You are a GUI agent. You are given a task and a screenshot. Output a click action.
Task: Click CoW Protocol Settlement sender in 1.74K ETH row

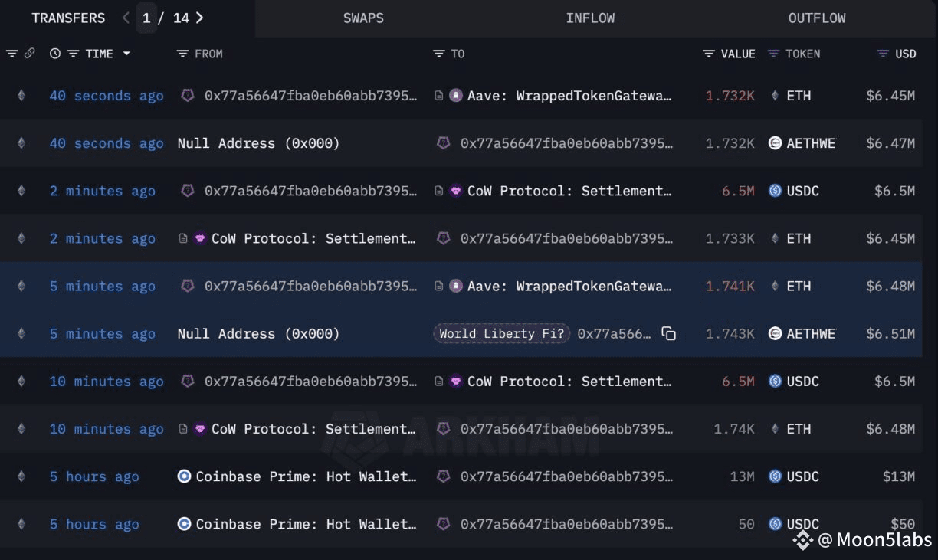point(314,429)
